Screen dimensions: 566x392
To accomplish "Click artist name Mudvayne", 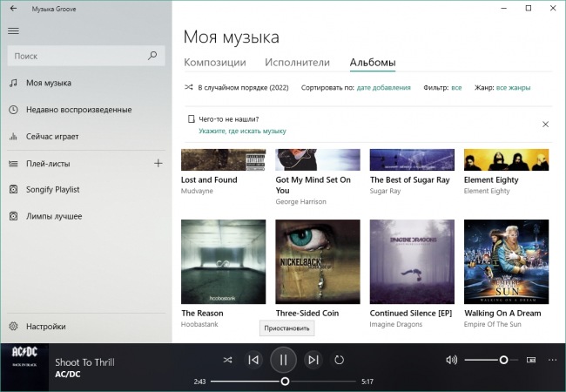I will point(197,191).
